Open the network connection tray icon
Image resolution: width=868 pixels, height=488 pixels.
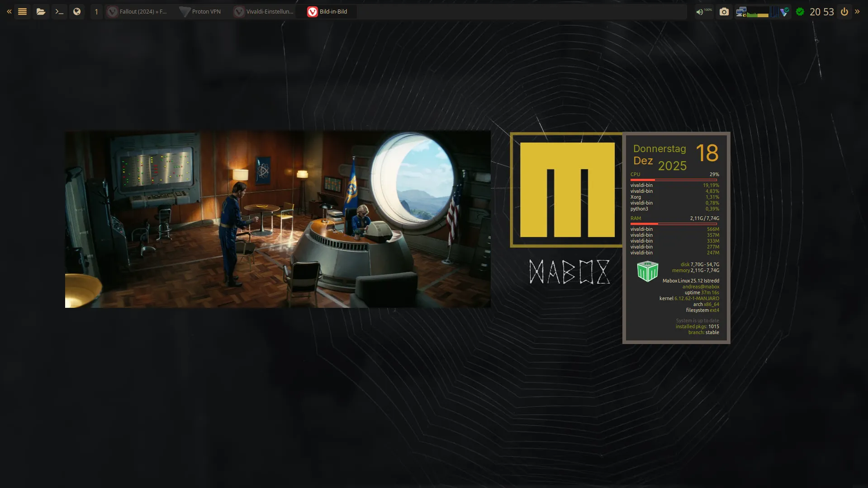pos(741,12)
